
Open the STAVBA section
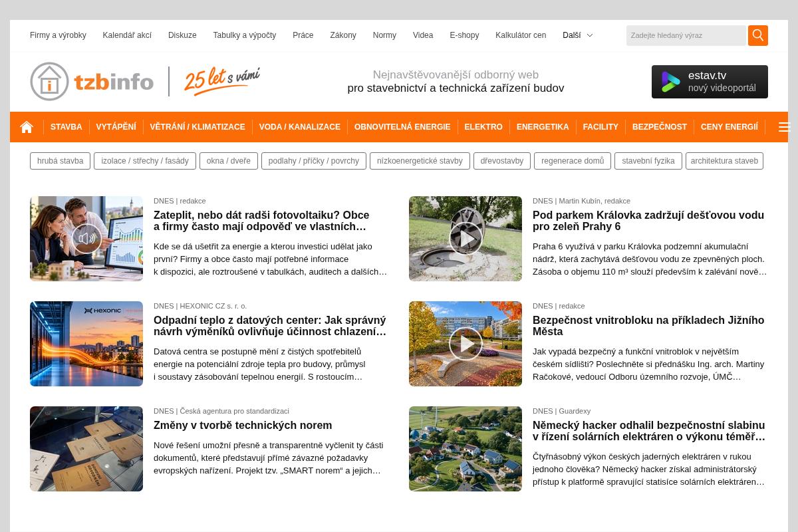tap(66, 127)
